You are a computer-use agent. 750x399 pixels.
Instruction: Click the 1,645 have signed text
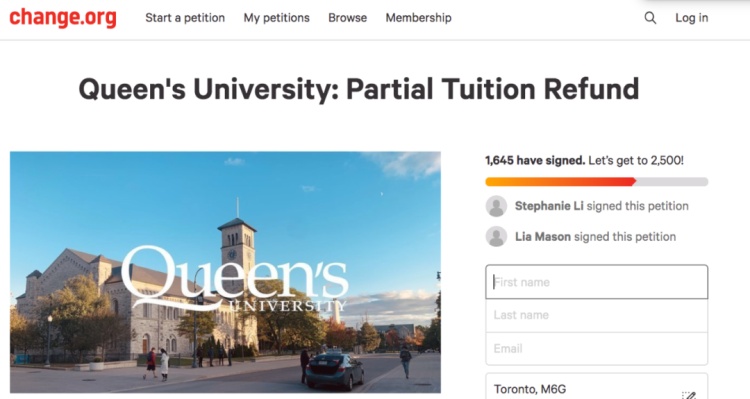coord(535,160)
